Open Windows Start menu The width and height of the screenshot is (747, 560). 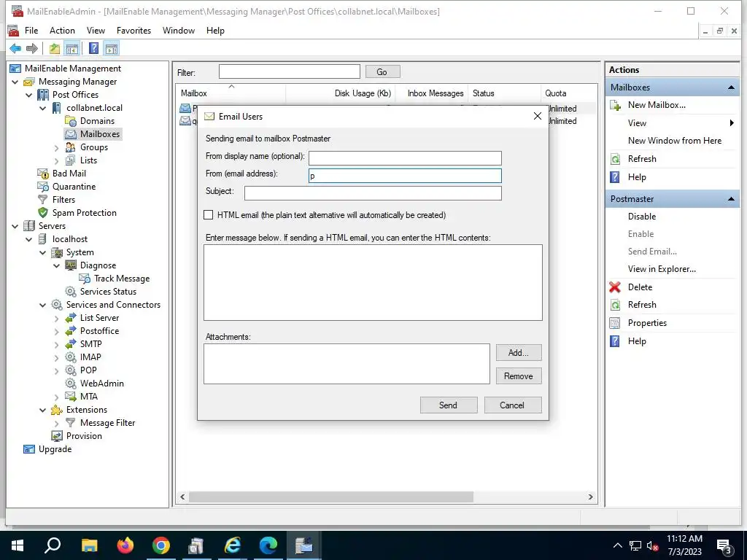pos(18,545)
